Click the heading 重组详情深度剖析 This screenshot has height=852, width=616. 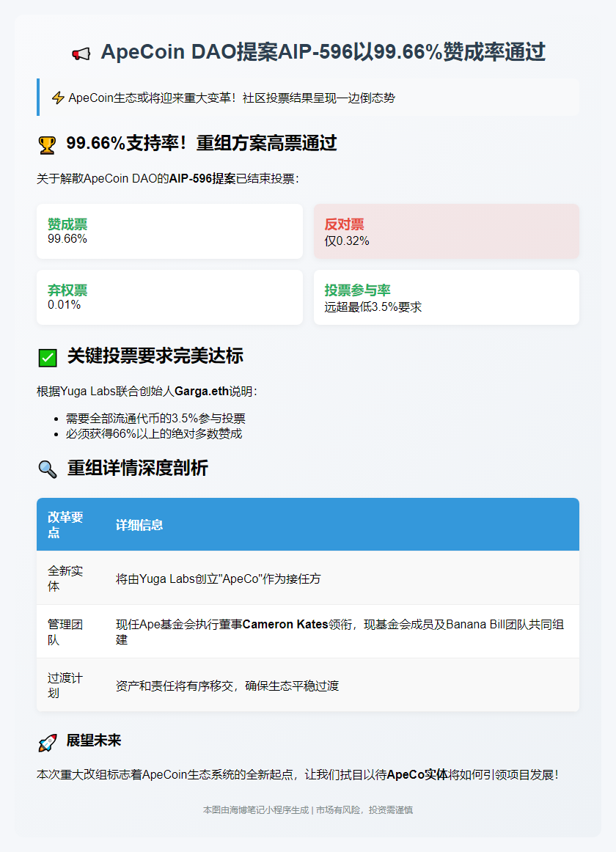point(138,468)
